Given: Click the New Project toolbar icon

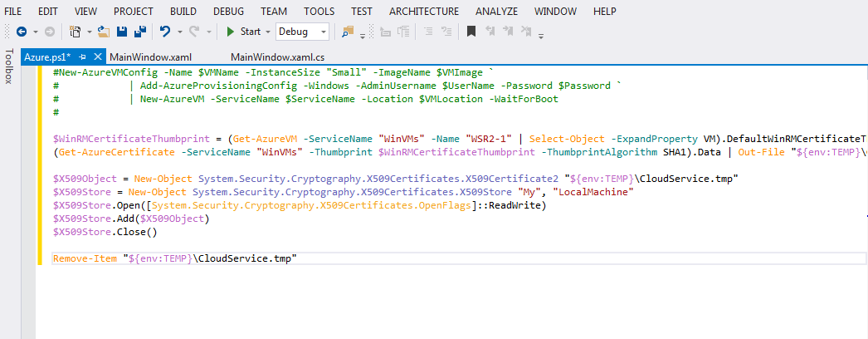Looking at the screenshot, I should pos(75,32).
